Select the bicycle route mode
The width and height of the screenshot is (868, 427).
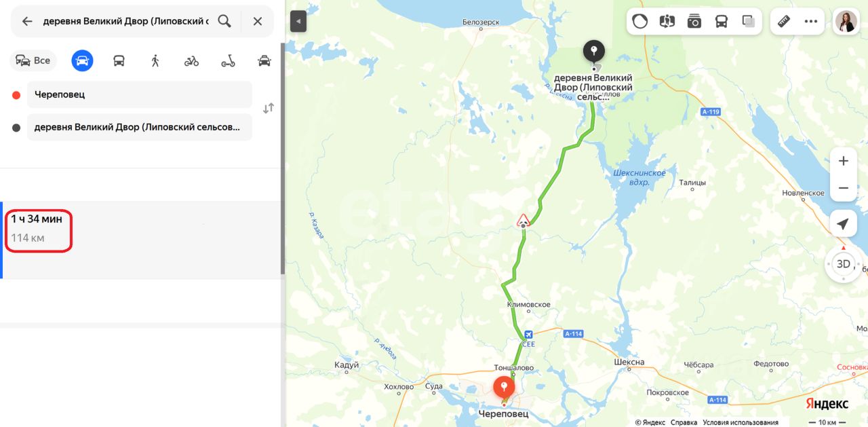point(191,61)
